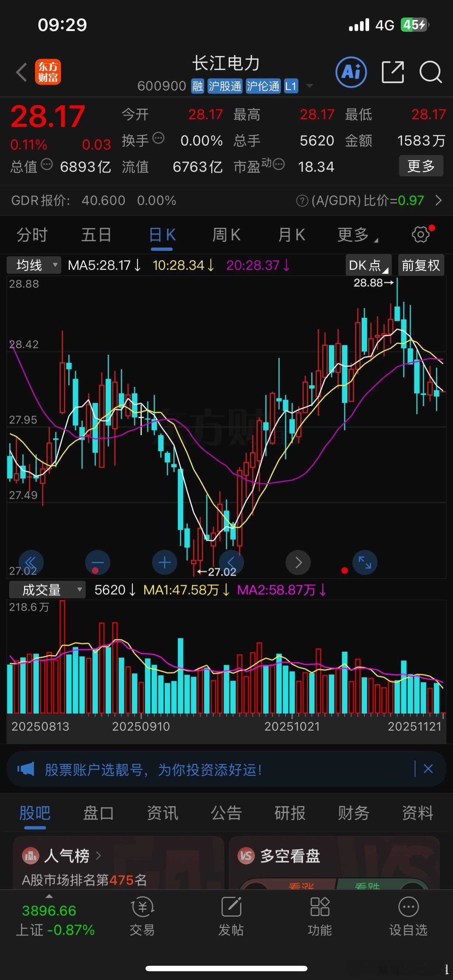Screen dimensions: 453x980
Task: Select the 日K chart tab
Action: (162, 235)
